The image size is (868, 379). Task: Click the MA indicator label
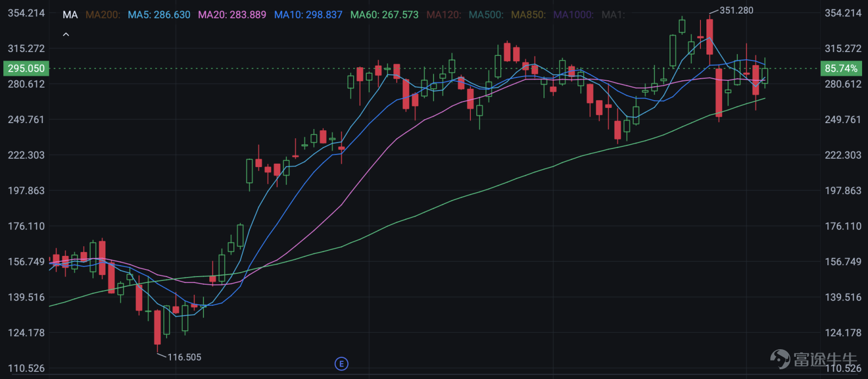70,15
